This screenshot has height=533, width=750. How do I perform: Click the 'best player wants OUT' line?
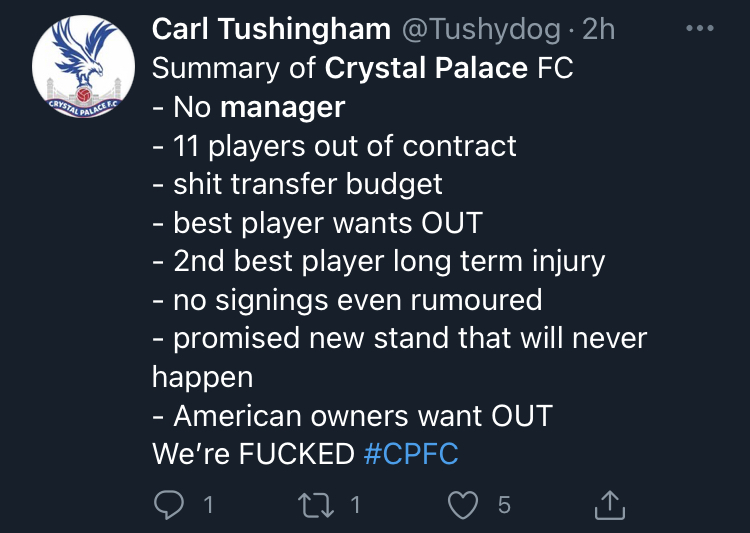pos(318,223)
